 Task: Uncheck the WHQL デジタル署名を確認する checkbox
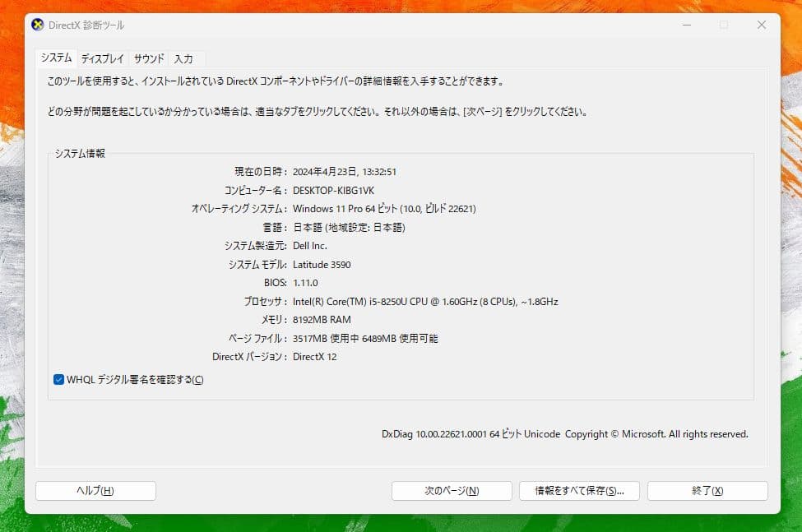[58, 379]
